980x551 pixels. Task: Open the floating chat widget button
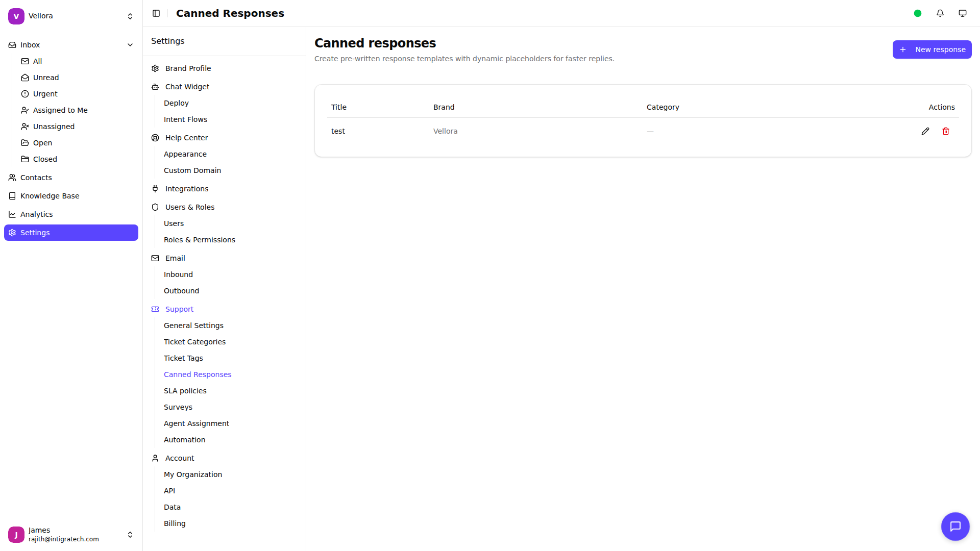point(955,526)
